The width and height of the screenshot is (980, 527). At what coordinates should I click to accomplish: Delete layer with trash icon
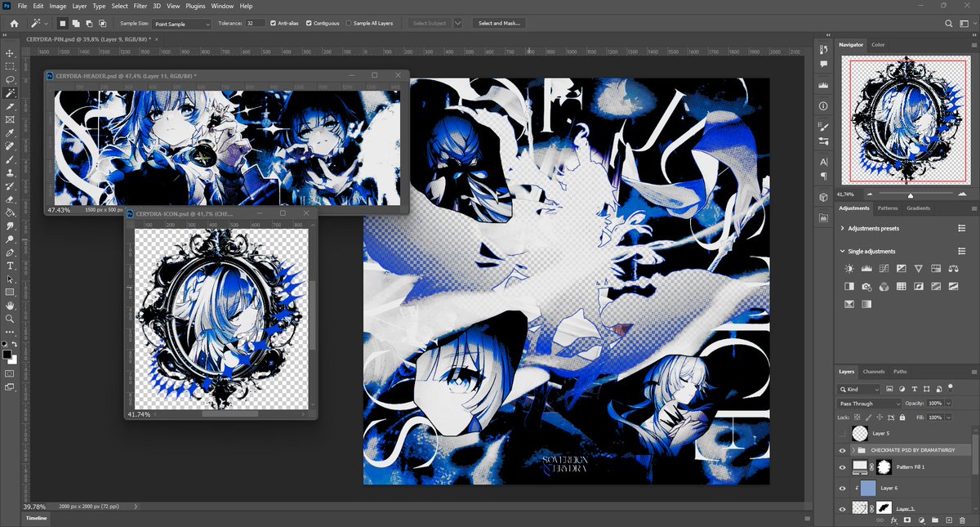point(961,520)
